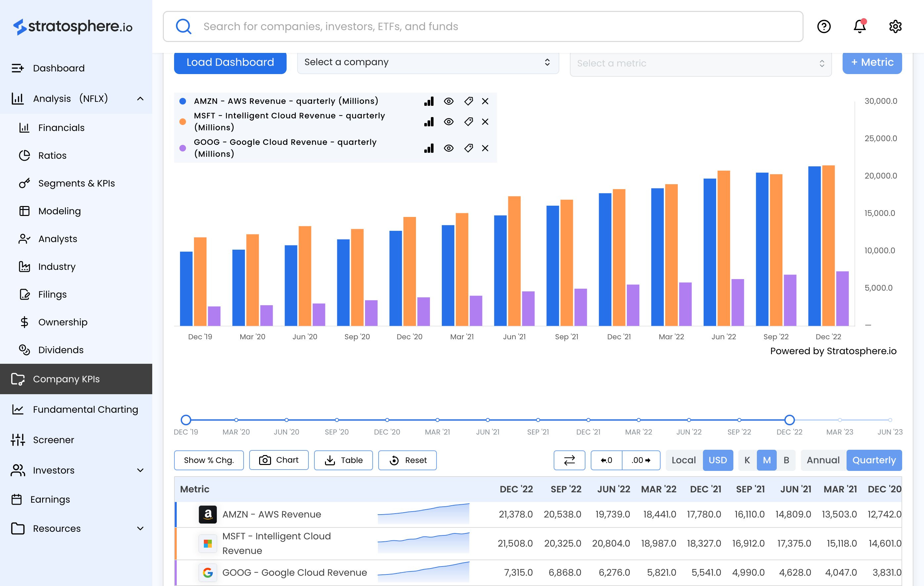Viewport: 924px width, 586px height.
Task: Click the + Metric button
Action: click(872, 63)
